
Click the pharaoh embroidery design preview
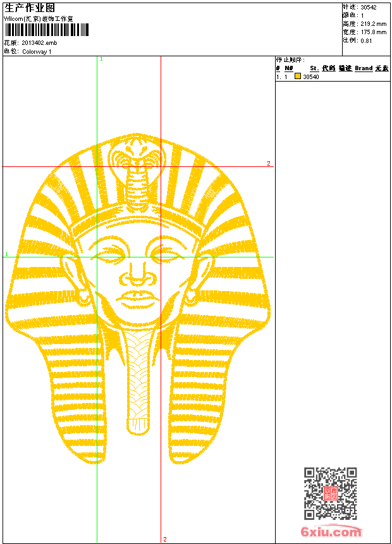pyautogui.click(x=138, y=299)
